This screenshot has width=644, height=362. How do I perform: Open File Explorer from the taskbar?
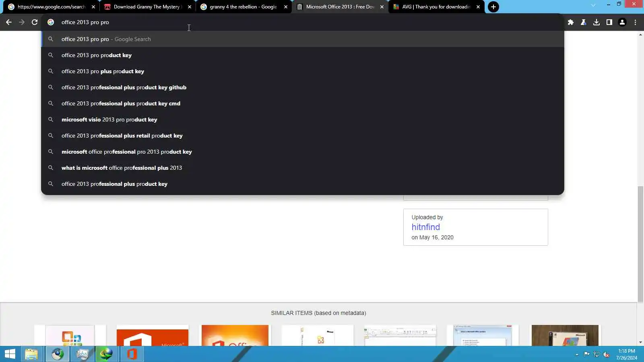pyautogui.click(x=31, y=354)
